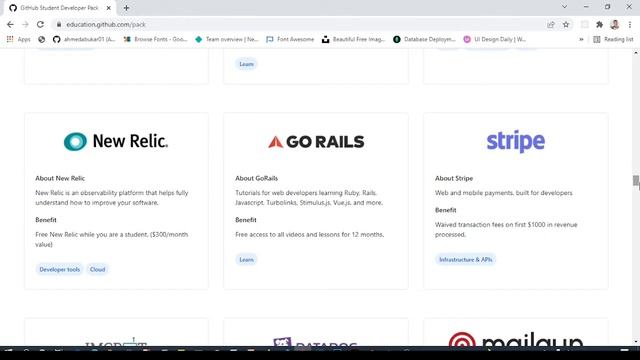Open the UI Design Daily bookmark

[x=495, y=39]
